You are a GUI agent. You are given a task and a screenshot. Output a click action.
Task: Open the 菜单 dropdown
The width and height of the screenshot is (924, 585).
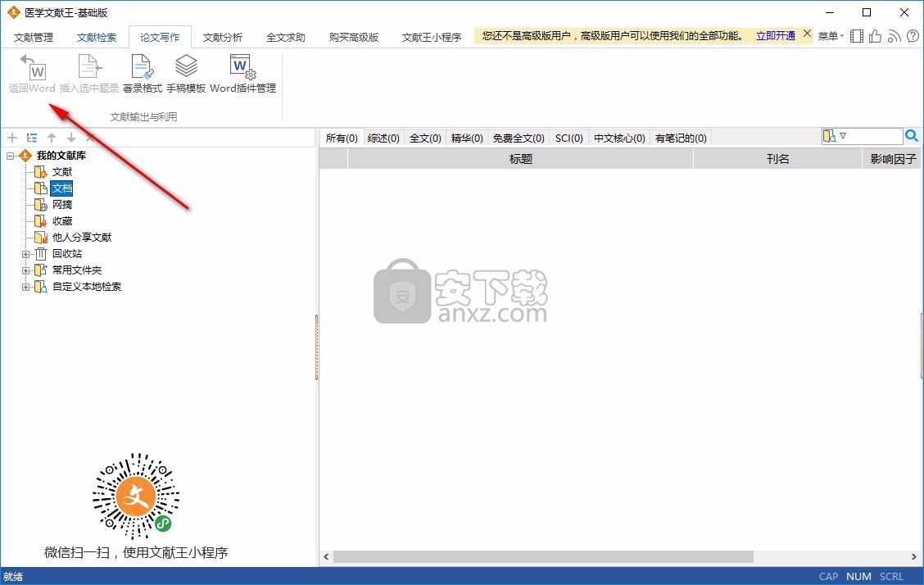coord(831,37)
